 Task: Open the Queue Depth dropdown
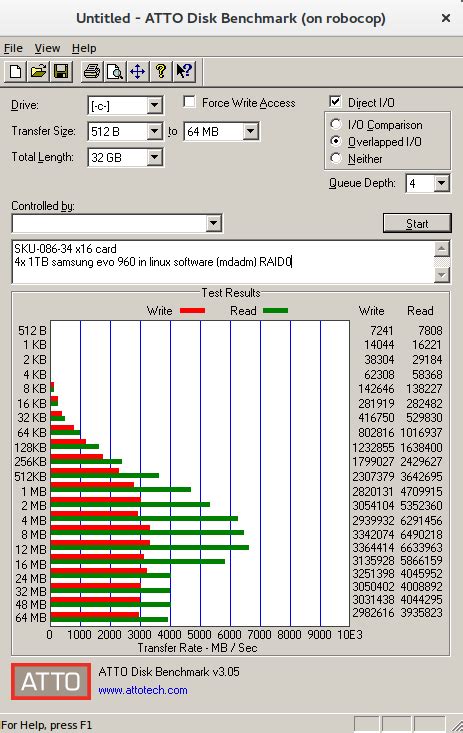click(441, 183)
